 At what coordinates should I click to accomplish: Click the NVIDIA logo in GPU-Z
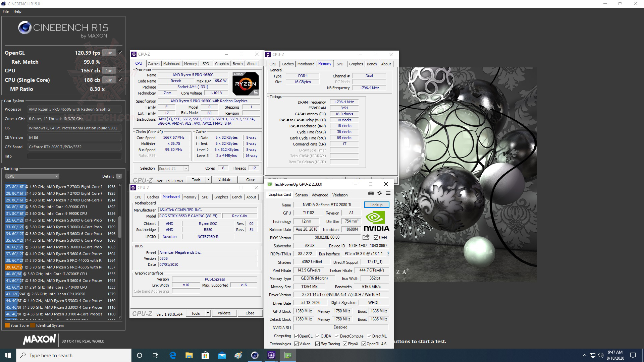[x=376, y=221]
